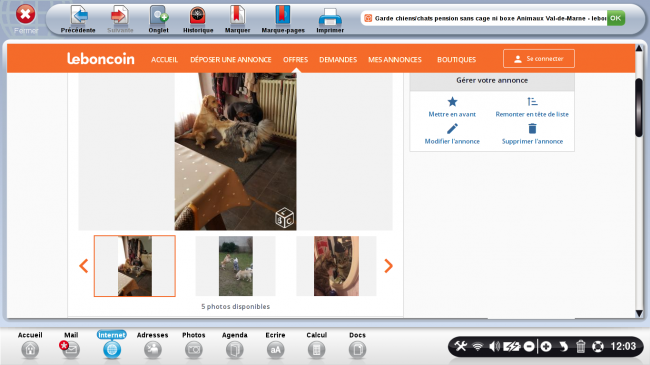Screen dimensions: 650x365
Task: Open a new tab with Onglet
Action: [x=158, y=19]
